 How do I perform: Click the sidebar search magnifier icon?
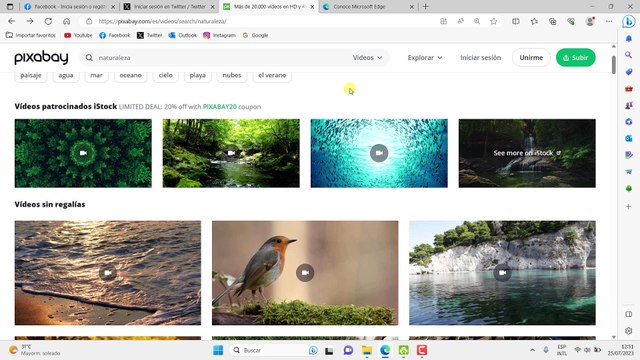pos(629,55)
